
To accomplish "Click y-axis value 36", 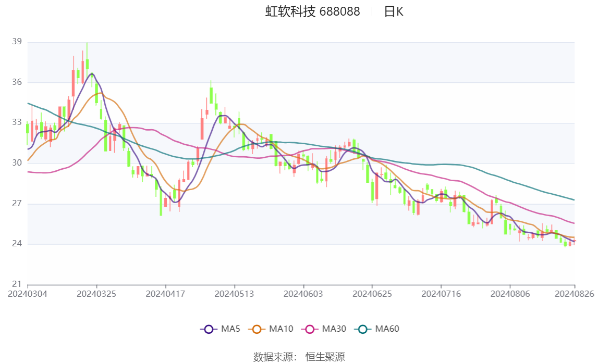I will point(17,82).
